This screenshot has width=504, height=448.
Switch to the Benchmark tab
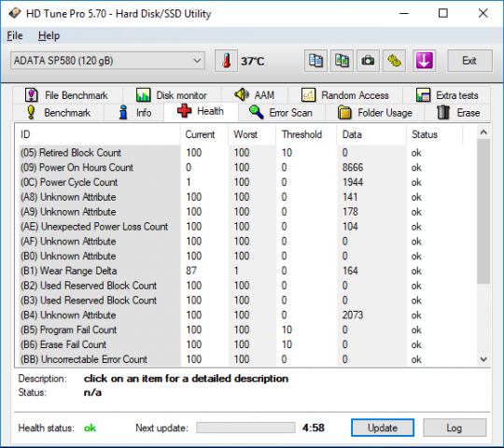[59, 113]
